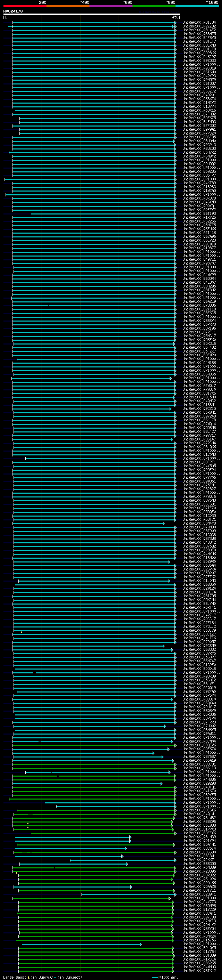Click the Large gaps legend text
Image resolution: width=222 pixels, height=980 pixels.
[x=43, y=977]
